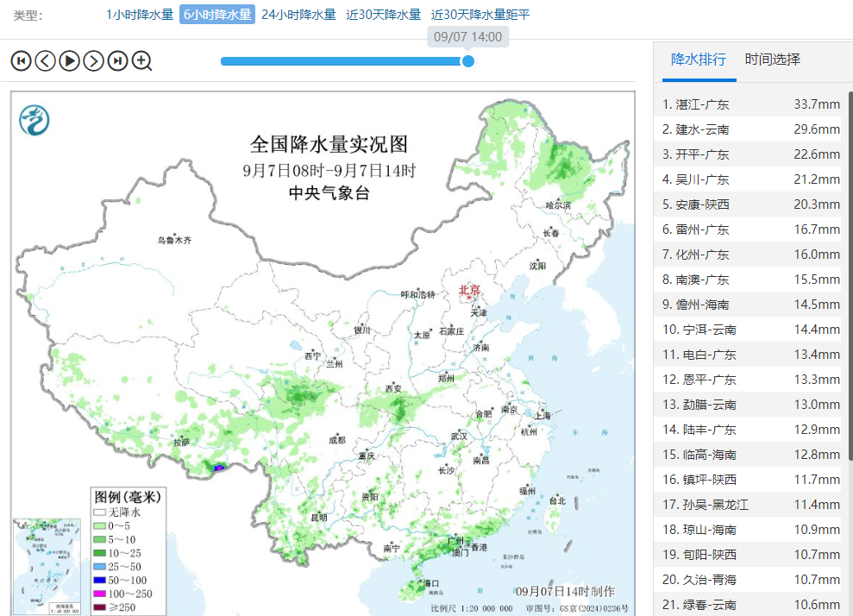The height and width of the screenshot is (616, 853).
Task: Switch to 24小时降水量 view
Action: coord(298,15)
